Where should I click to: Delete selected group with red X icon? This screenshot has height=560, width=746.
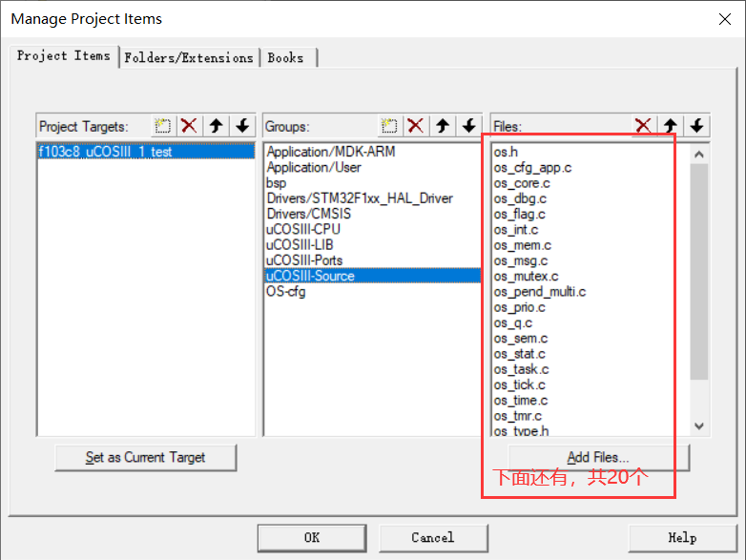coord(416,126)
